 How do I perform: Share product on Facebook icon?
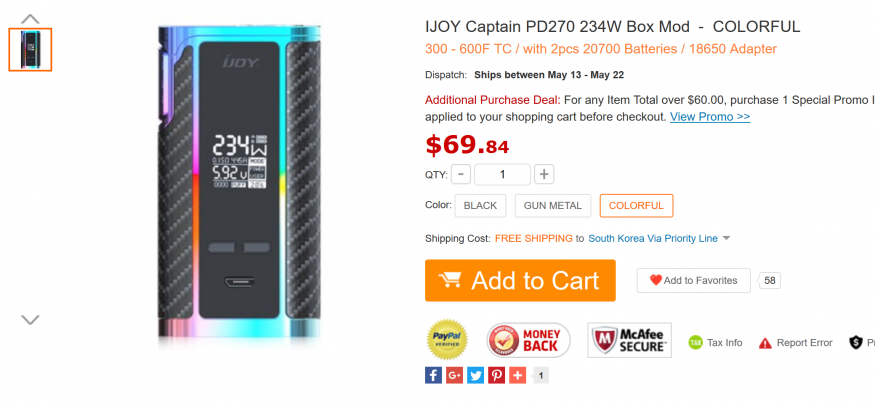coord(433,375)
